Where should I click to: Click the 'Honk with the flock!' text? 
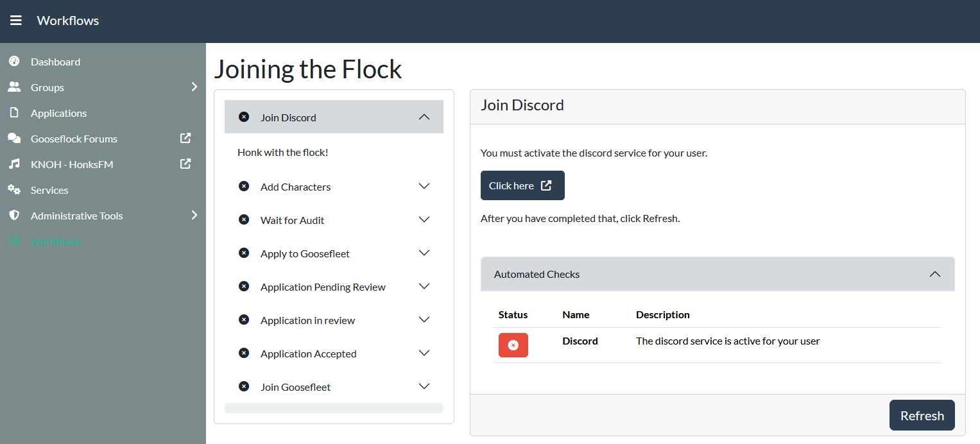[x=282, y=152]
